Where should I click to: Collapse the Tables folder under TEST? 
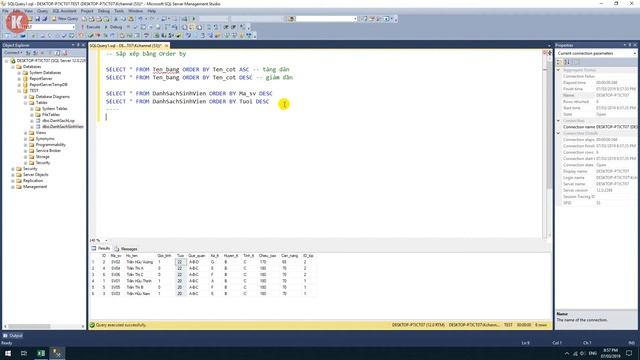click(25, 102)
